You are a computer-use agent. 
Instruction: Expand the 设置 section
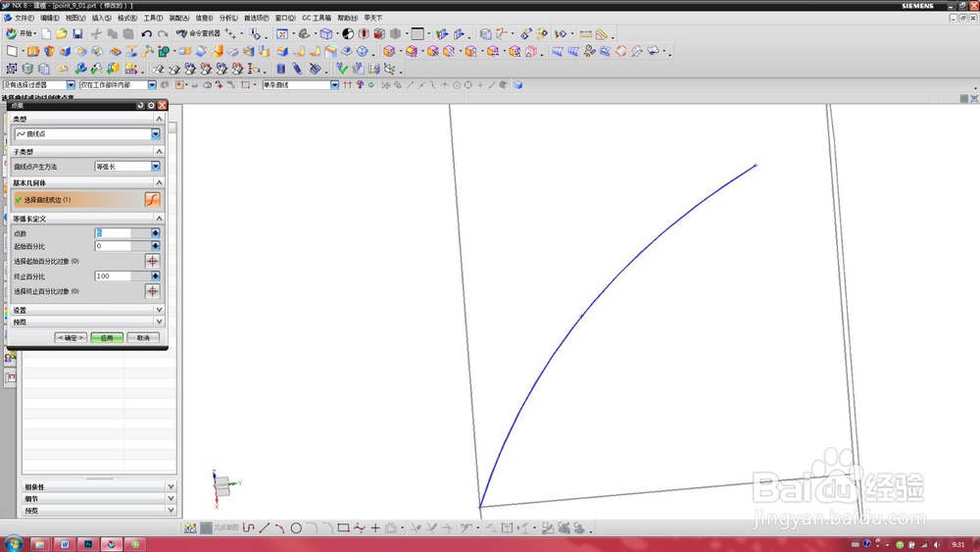[159, 310]
